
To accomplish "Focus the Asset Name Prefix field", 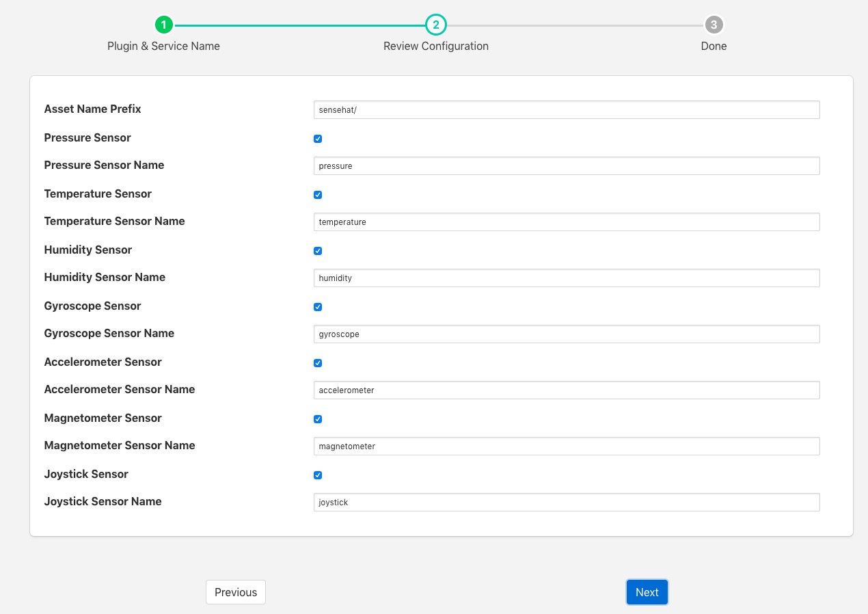I will [x=566, y=110].
